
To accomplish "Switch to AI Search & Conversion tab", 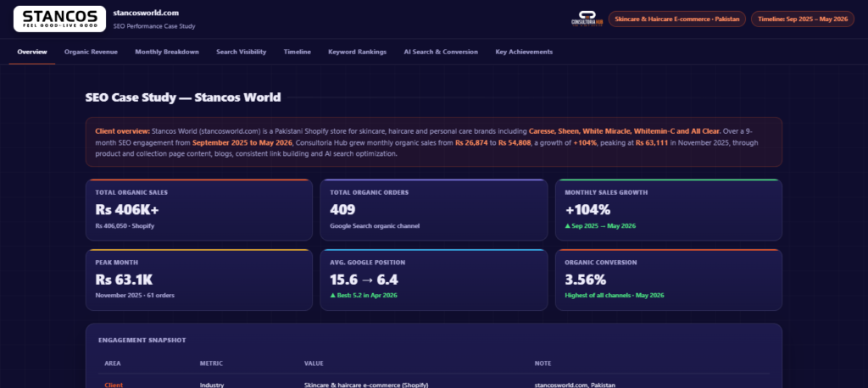I will [441, 52].
